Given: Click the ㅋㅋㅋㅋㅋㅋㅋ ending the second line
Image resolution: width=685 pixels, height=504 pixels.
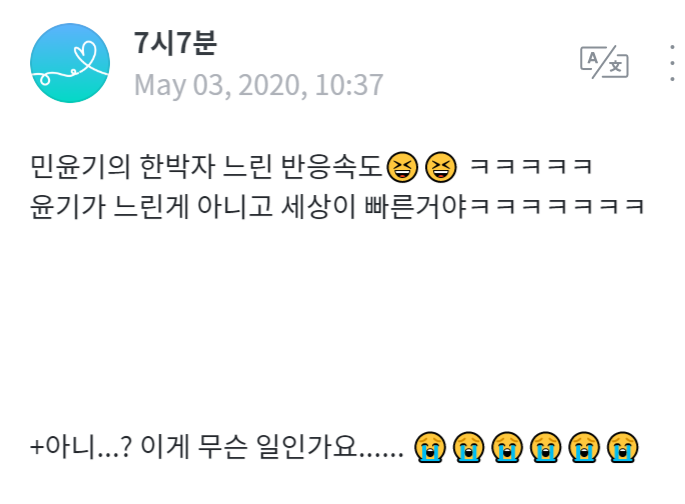Looking at the screenshot, I should coord(557,206).
